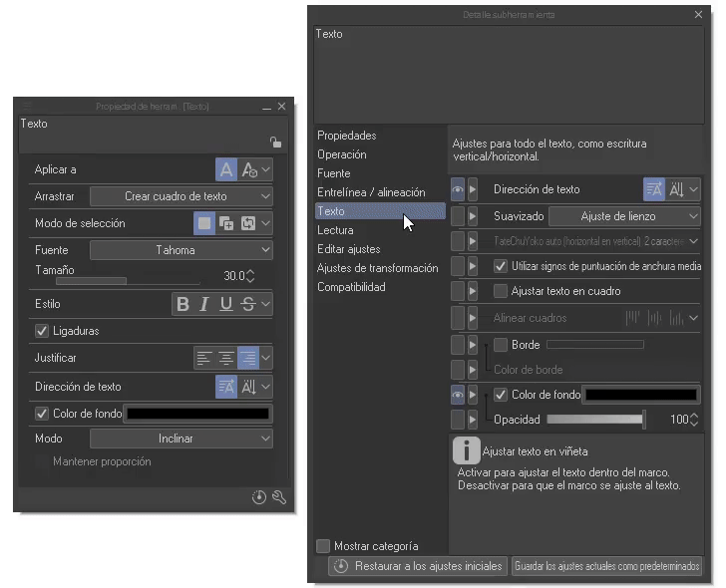Screen dimensions: 726x588
Task: Enable Ajustar texto en cuadro checkbox
Action: tap(500, 291)
